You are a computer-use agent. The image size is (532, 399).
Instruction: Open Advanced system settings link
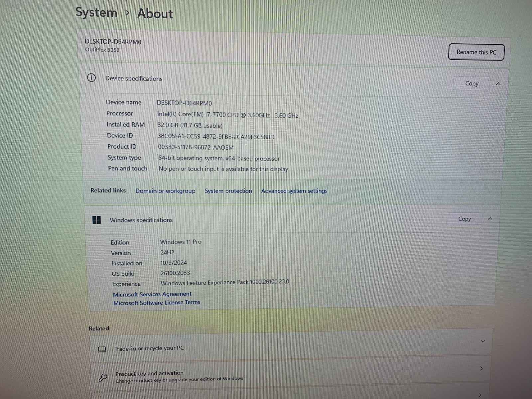(x=294, y=191)
